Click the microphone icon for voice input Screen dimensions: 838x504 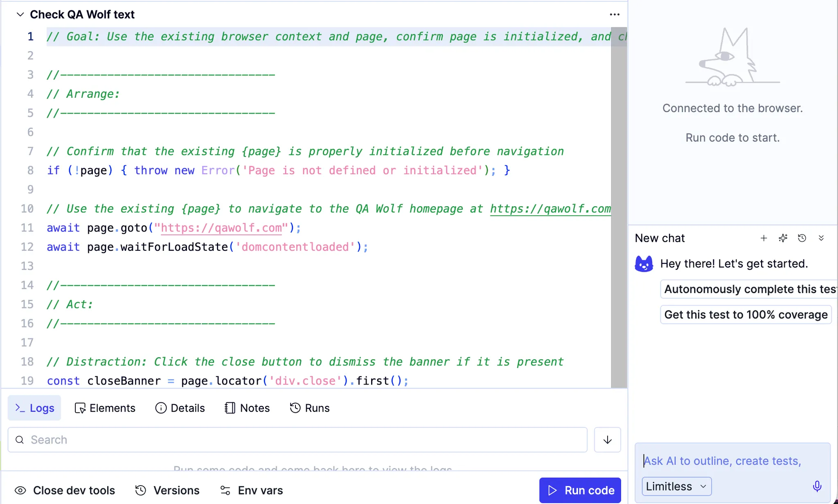(817, 486)
